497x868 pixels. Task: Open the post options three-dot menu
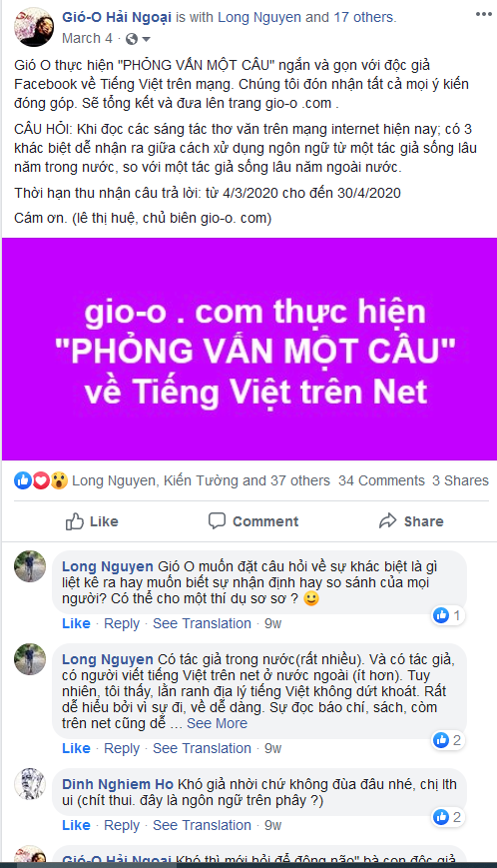point(483,14)
